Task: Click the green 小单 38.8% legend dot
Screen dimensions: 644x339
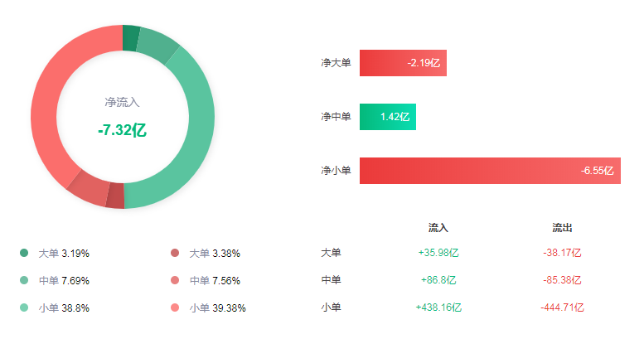Action: point(23,308)
